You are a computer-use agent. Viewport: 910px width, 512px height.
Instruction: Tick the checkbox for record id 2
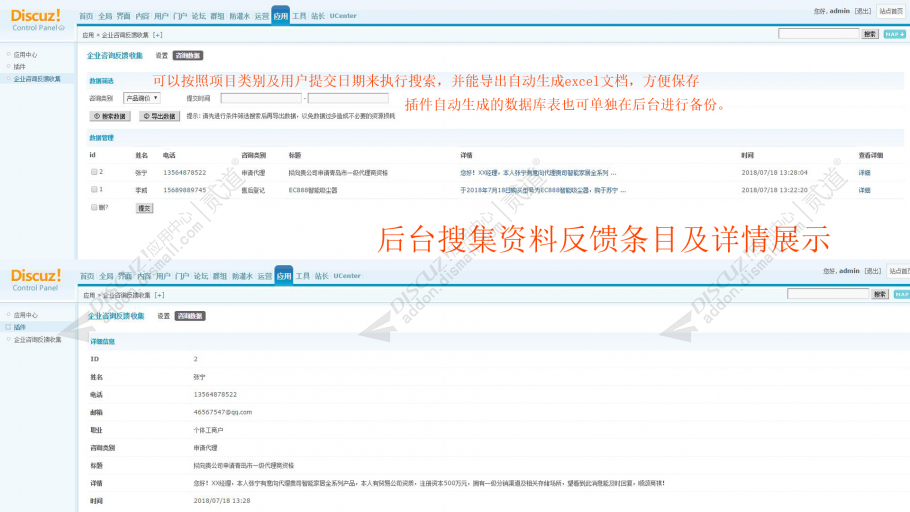click(94, 172)
